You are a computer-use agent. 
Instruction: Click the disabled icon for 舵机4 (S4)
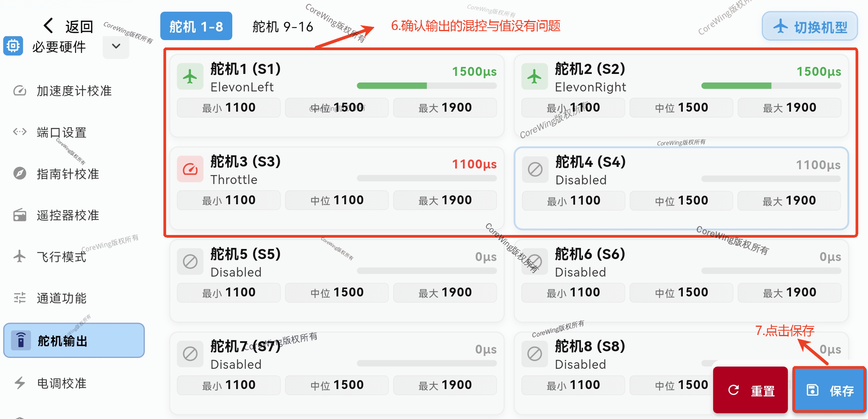click(x=535, y=170)
